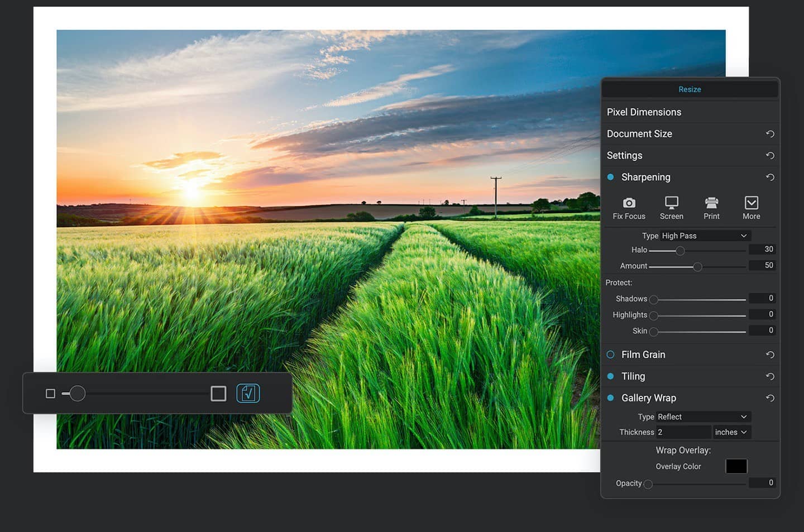Open the Settings section header

pyautogui.click(x=624, y=156)
